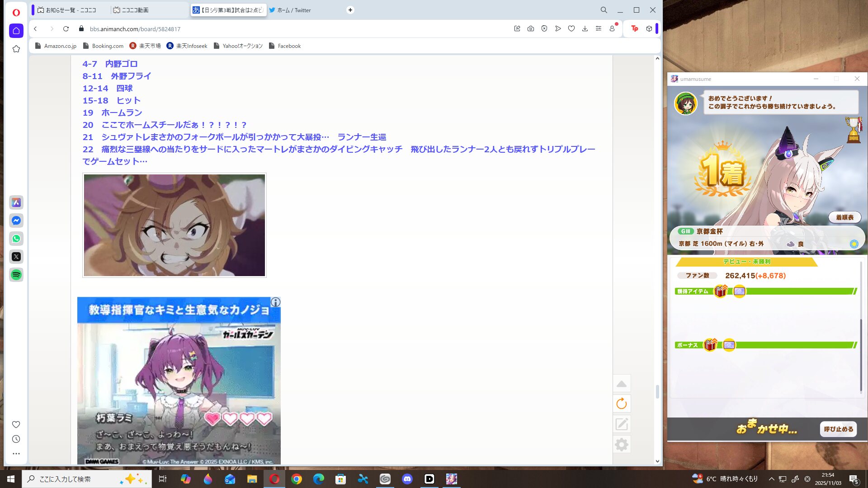The height and width of the screenshot is (488, 868).
Task: Show hidden system tray icons chevron
Action: pos(772,479)
